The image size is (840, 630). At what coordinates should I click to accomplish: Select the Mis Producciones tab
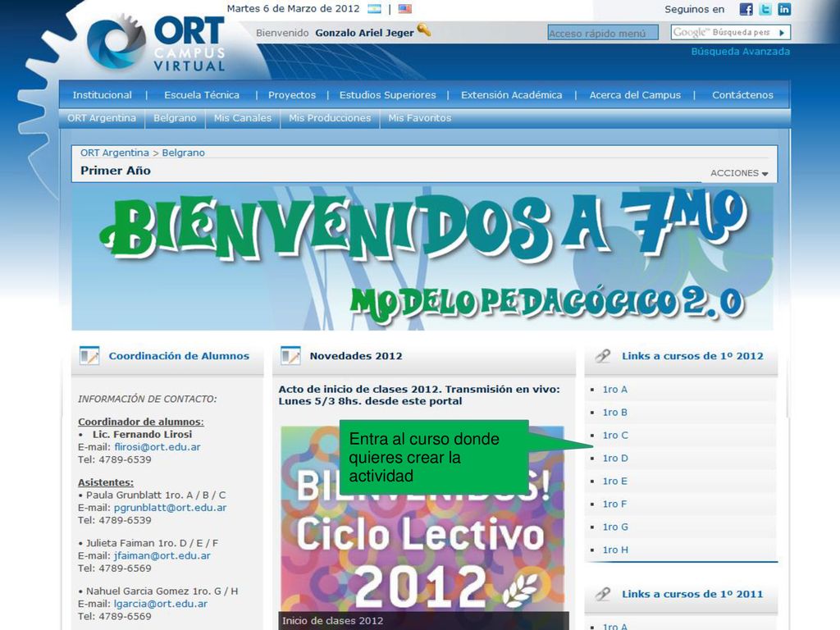coord(330,118)
